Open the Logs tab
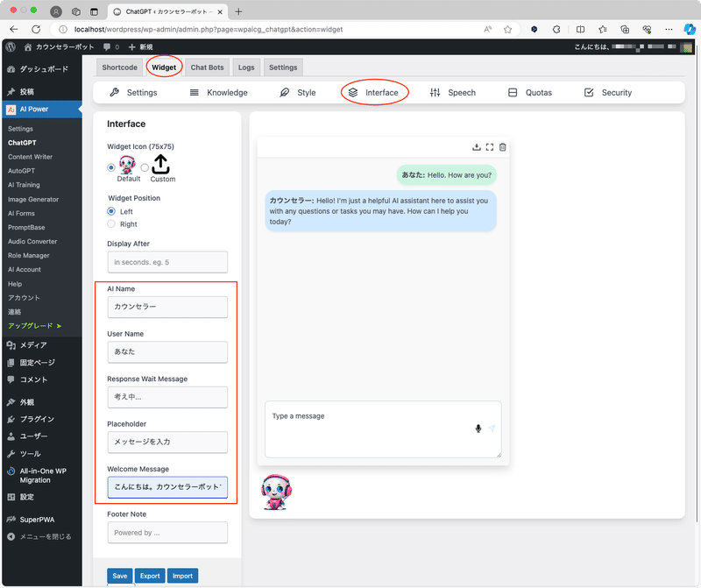 tap(246, 67)
